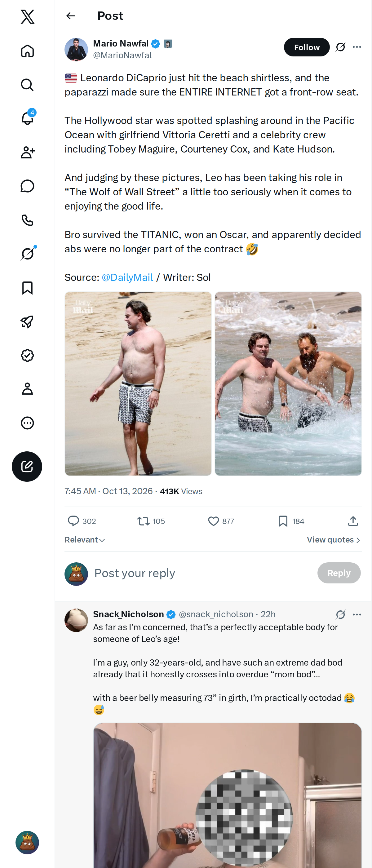Open the first beach photo thumbnail
The width and height of the screenshot is (372, 868).
click(x=138, y=383)
